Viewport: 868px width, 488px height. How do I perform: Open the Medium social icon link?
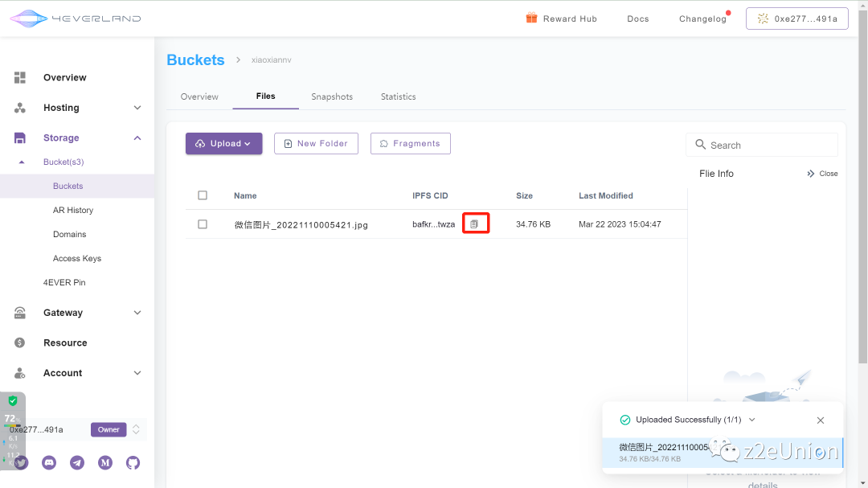(105, 462)
